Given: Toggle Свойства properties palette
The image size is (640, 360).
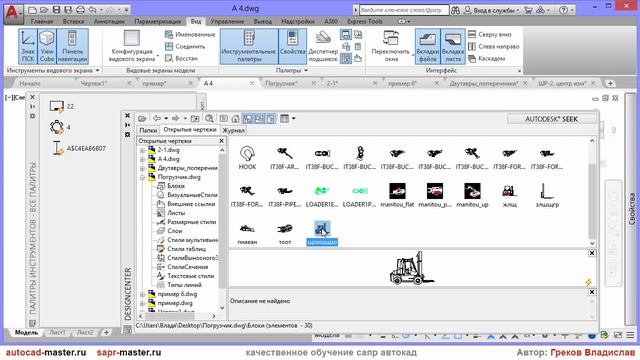Looking at the screenshot, I should tap(292, 46).
